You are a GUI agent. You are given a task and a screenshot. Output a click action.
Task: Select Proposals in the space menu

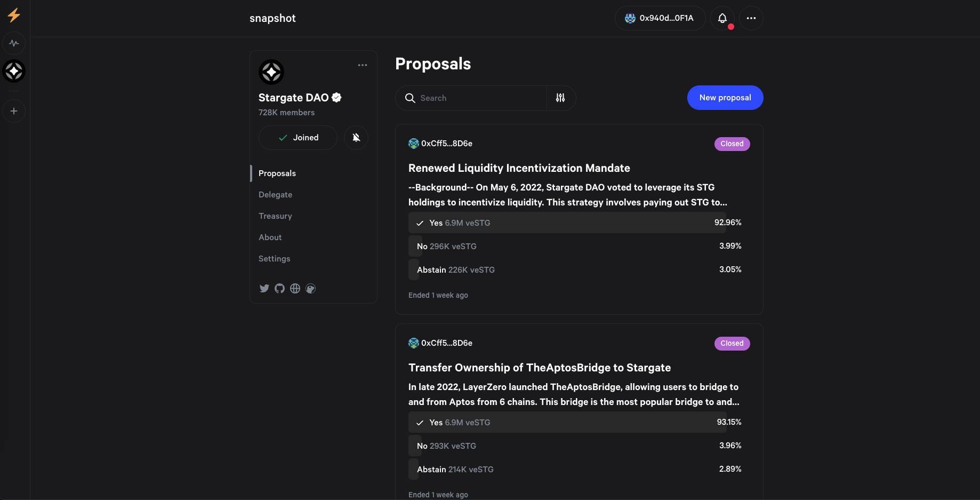click(x=277, y=173)
